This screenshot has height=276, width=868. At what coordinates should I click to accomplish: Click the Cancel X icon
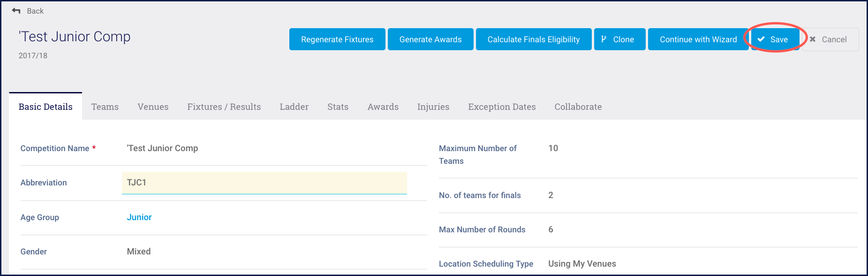[x=813, y=39]
